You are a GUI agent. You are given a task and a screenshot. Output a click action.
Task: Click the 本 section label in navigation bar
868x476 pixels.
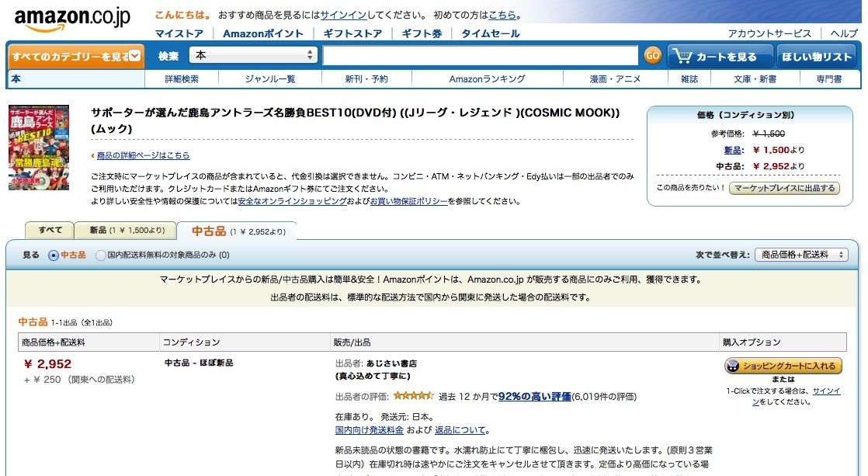(16, 78)
